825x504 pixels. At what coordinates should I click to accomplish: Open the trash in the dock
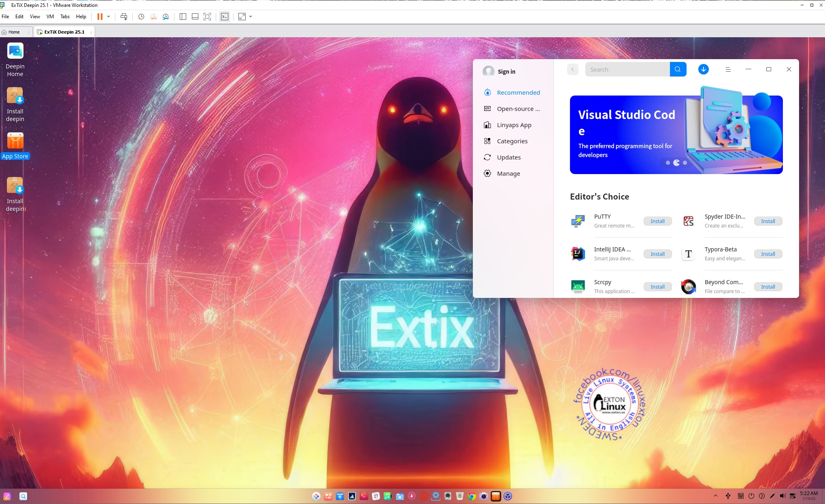pyautogui.click(x=459, y=496)
